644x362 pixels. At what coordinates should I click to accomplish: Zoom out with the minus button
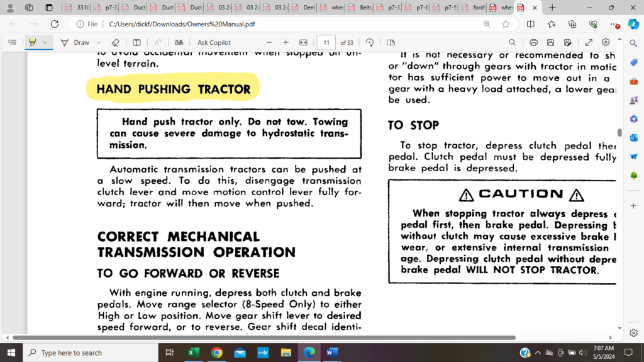(269, 42)
